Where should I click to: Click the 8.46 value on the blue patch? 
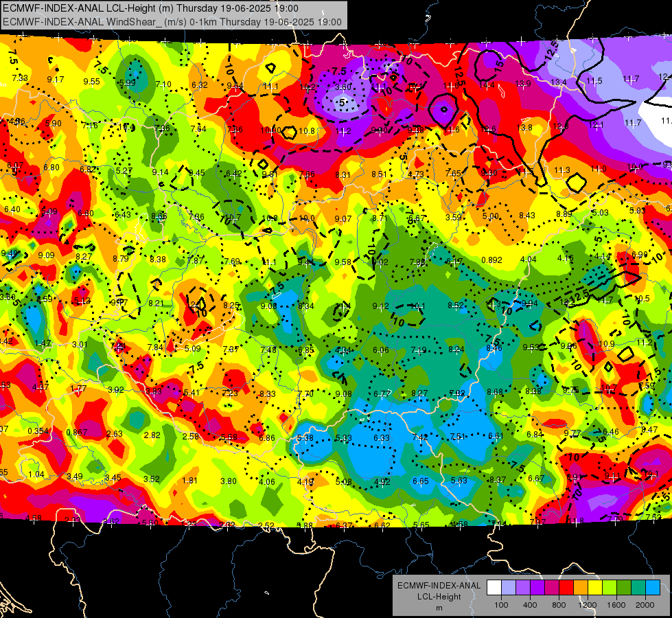(494, 348)
